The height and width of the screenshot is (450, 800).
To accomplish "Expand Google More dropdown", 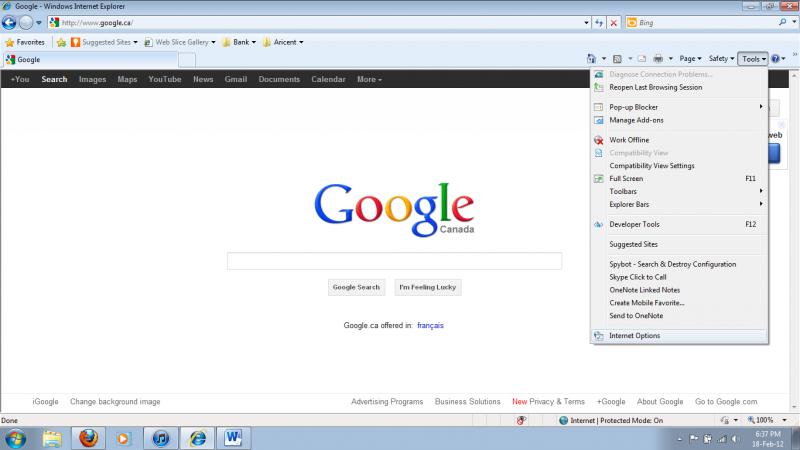I will pos(369,80).
